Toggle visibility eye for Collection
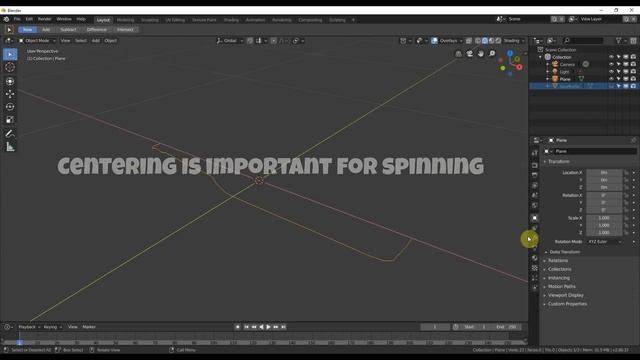640x360 pixels. (611, 57)
